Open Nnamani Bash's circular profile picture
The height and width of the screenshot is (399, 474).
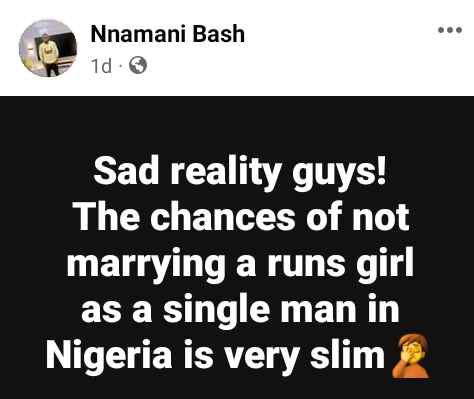pos(48,48)
